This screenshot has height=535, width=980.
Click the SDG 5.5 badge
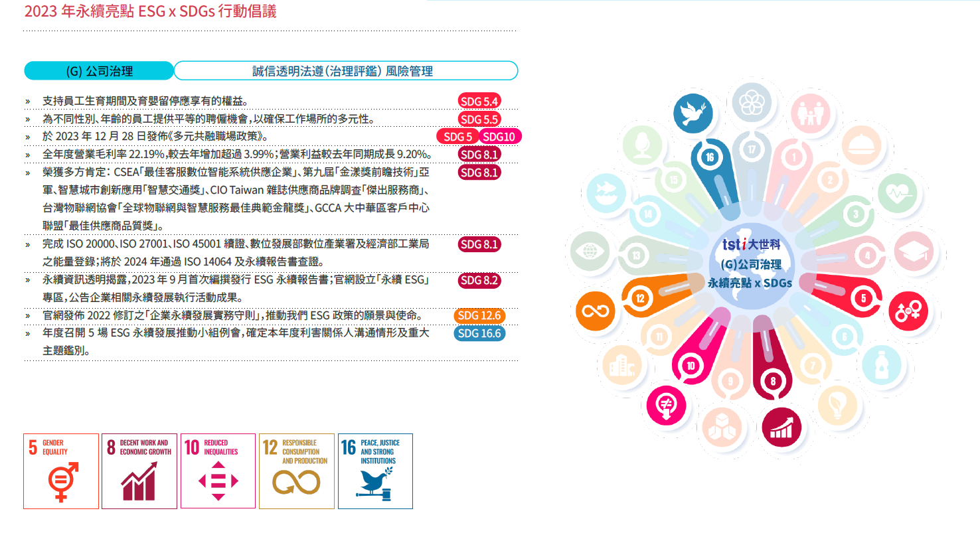coord(479,119)
